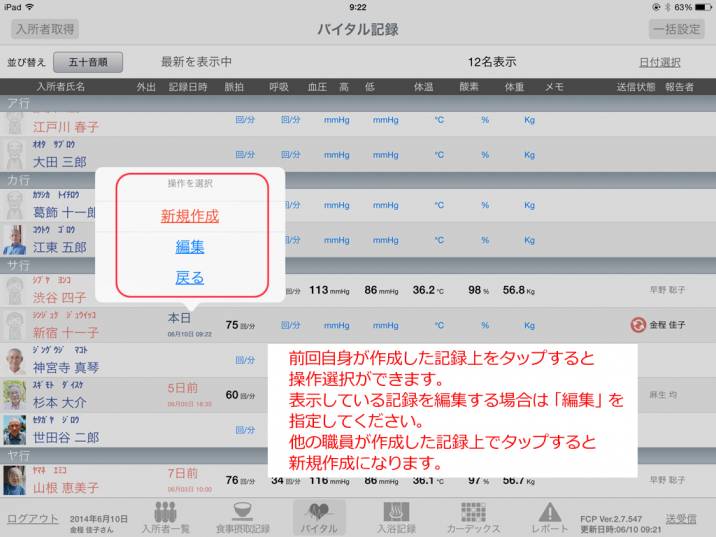Select 新規作成 in the operation popup
Image resolution: width=716 pixels, height=537 pixels.
pyautogui.click(x=190, y=216)
